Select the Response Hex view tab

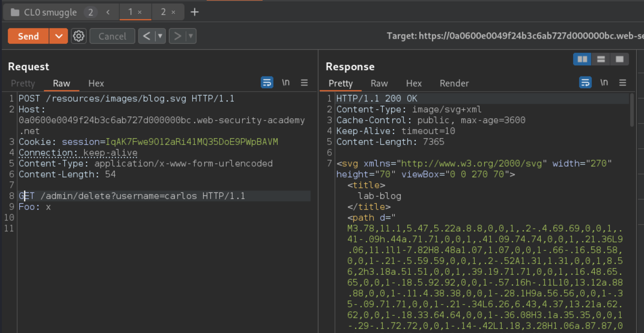click(x=414, y=83)
